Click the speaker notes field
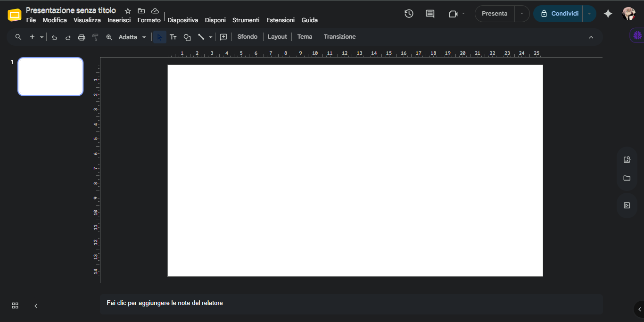Screen dimensions: 644x322 click(x=351, y=304)
